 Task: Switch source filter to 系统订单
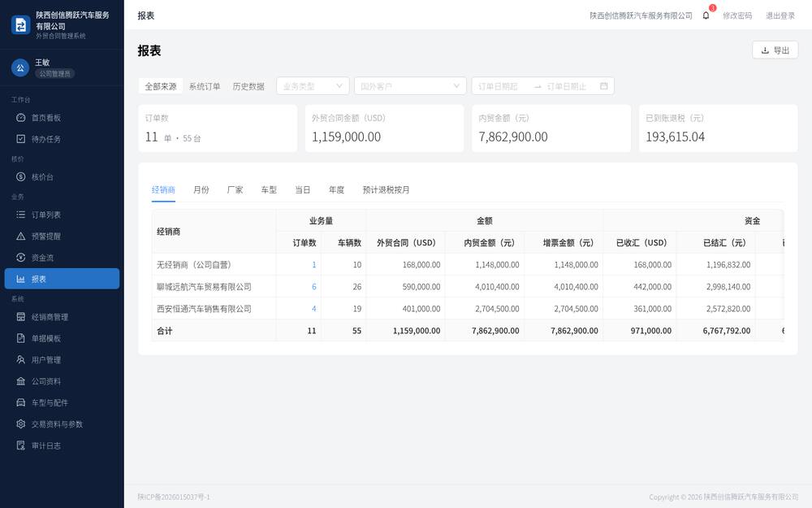coord(205,86)
